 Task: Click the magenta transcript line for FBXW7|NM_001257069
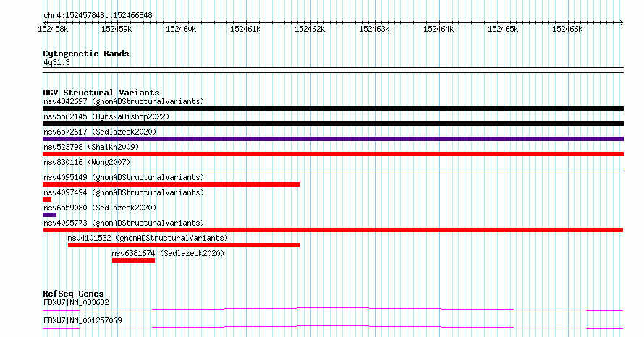333,327
